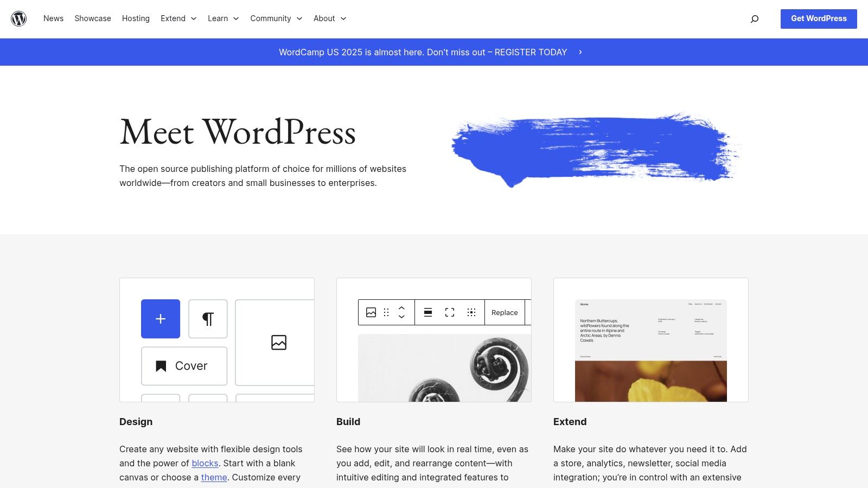Click the align icon in Build toolbar
Image resolution: width=868 pixels, height=488 pixels.
(x=428, y=312)
